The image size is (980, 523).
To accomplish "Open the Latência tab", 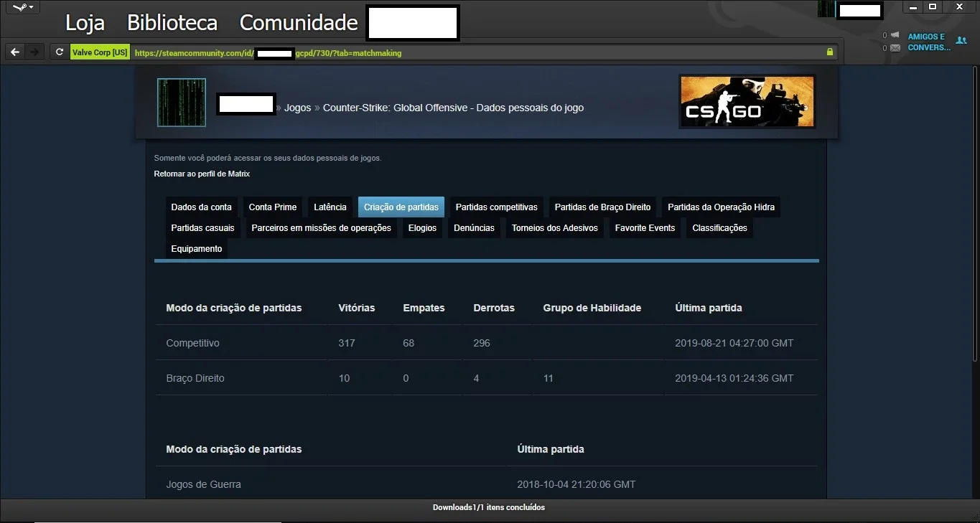I will pos(330,207).
